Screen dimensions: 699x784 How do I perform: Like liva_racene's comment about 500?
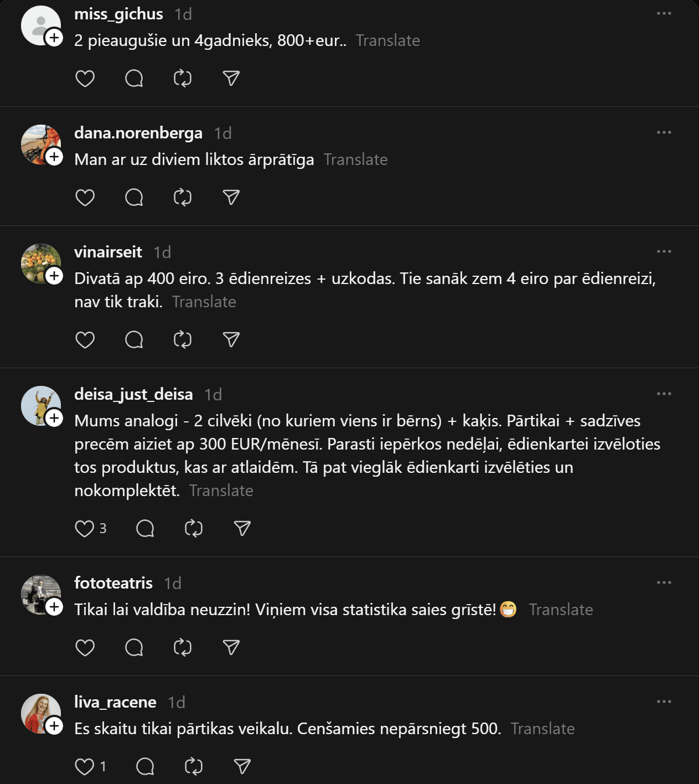pyautogui.click(x=85, y=766)
